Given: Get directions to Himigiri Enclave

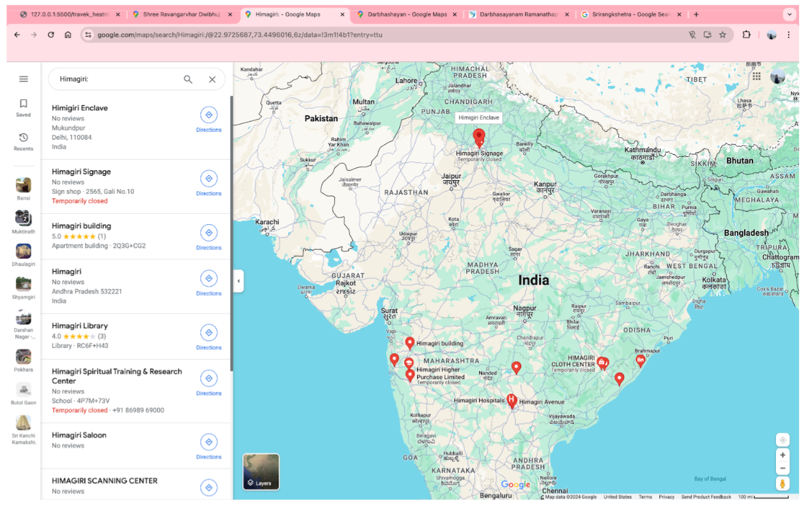Looking at the screenshot, I should pyautogui.click(x=209, y=119).
